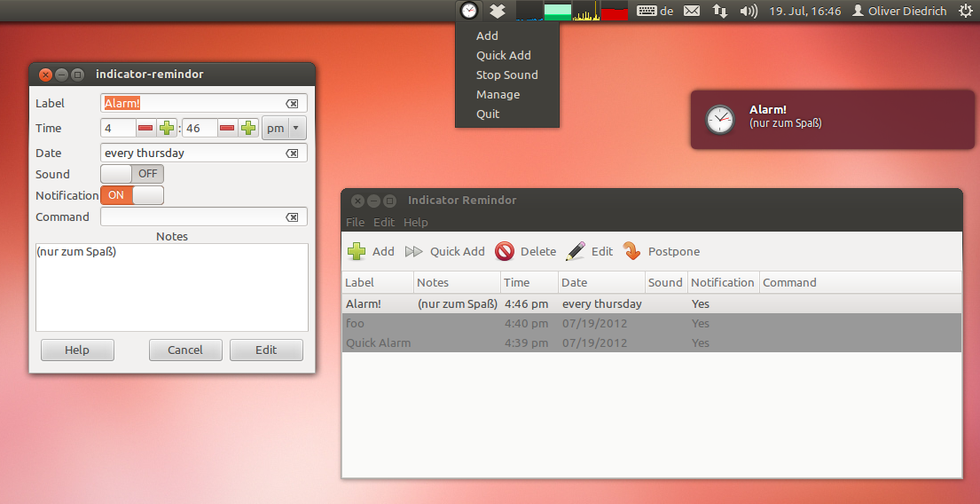Click the '(nur zum Spaß)' notes cell
Viewport: 980px width, 504px height.
point(458,303)
